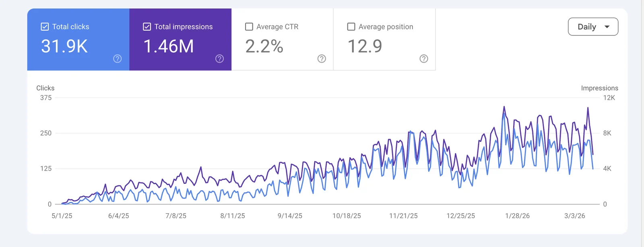Click the 250 clicks axis value

[x=46, y=133]
